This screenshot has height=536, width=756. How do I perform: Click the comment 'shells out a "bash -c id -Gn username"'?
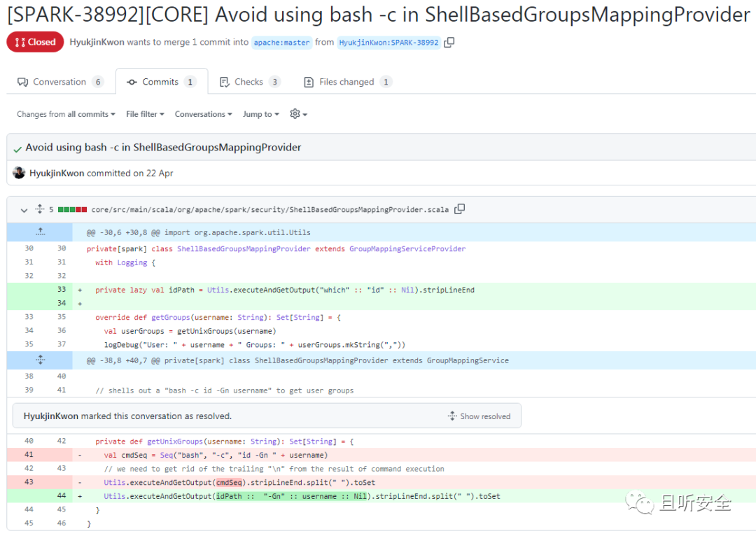pos(224,390)
